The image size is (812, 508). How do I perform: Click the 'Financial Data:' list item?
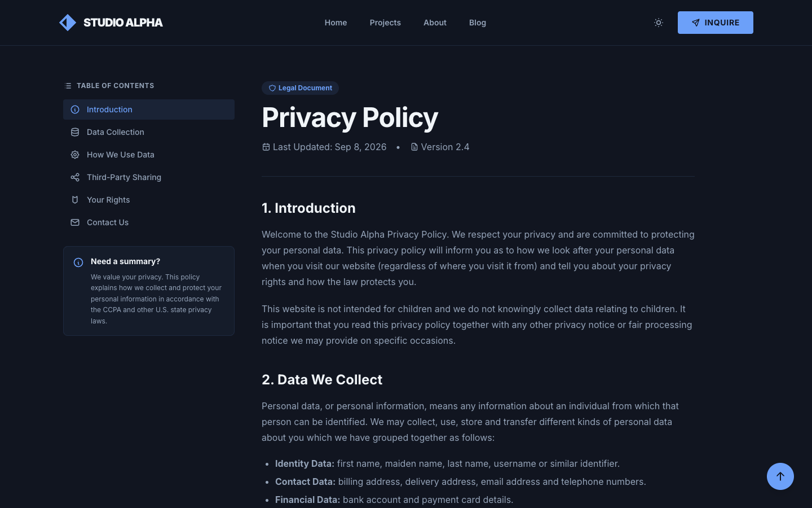click(394, 500)
